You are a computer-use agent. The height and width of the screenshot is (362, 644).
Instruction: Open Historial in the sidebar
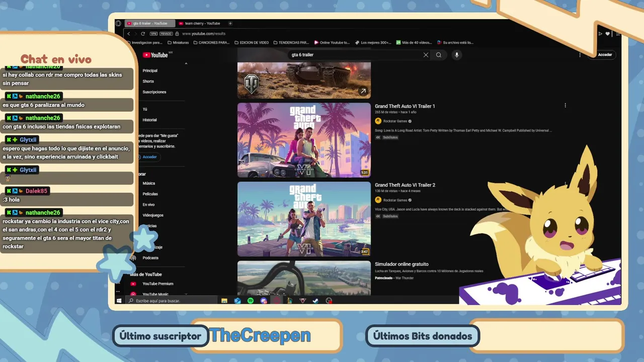tap(149, 120)
